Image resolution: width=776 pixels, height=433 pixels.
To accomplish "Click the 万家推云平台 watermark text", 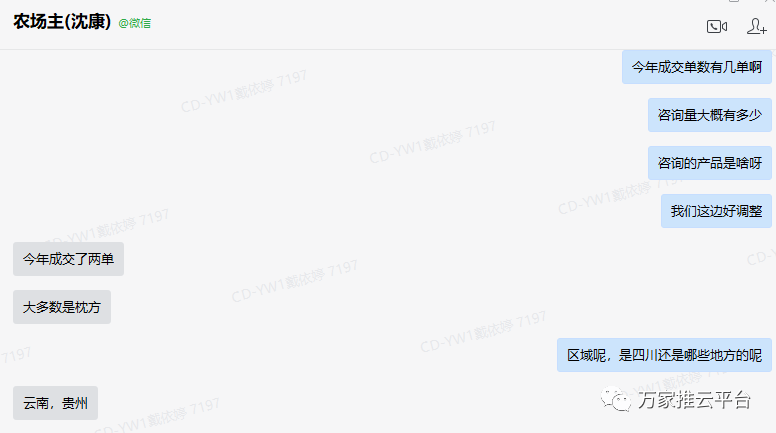I will [x=694, y=400].
